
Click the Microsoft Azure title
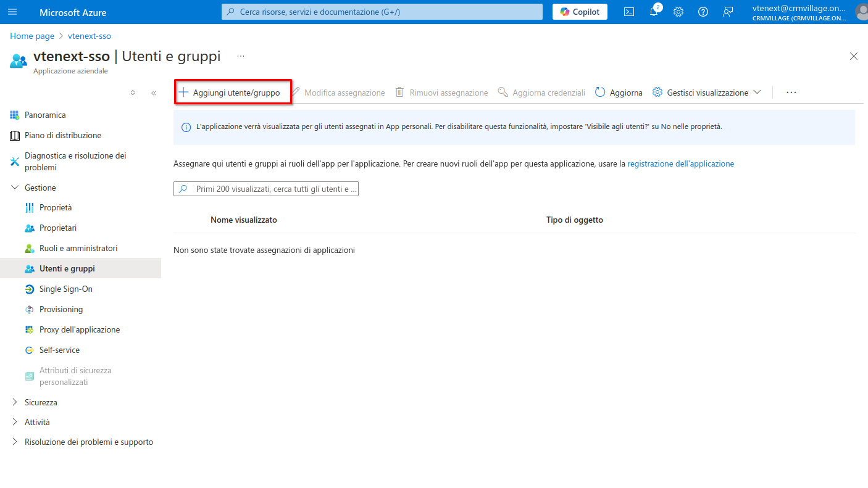pyautogui.click(x=73, y=12)
